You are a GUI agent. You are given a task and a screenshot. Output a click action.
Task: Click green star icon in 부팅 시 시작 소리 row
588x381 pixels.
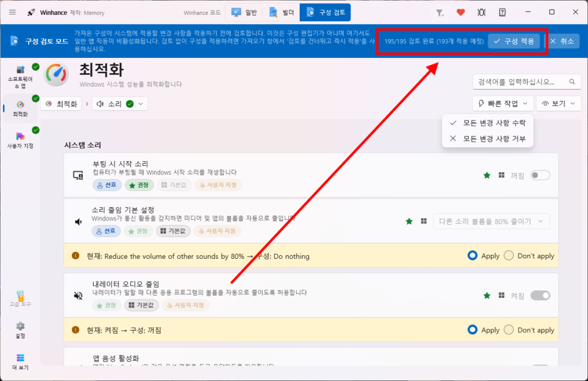click(487, 176)
